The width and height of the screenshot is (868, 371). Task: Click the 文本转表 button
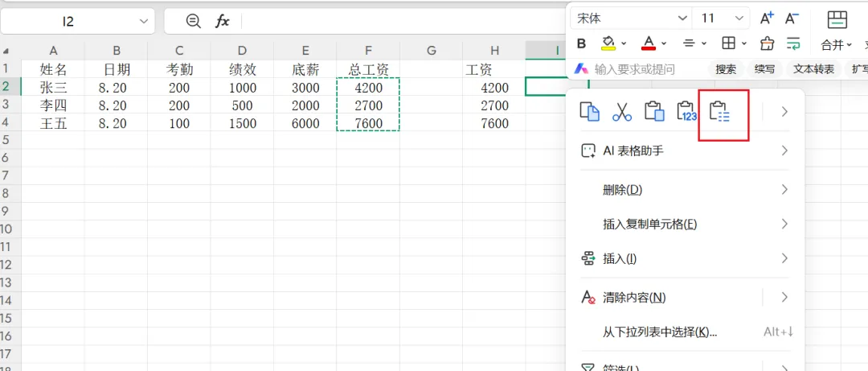coord(813,69)
